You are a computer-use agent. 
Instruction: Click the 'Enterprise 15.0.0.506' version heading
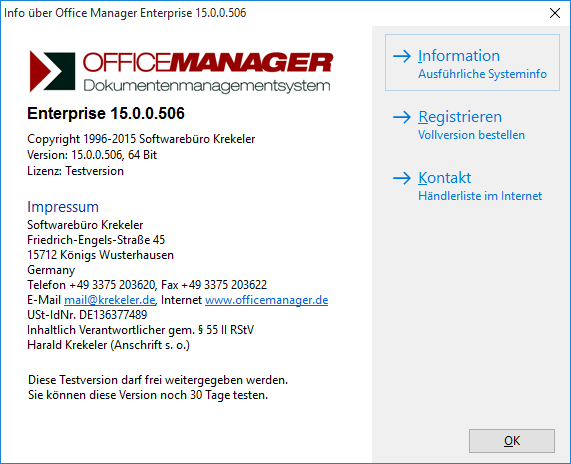[106, 113]
